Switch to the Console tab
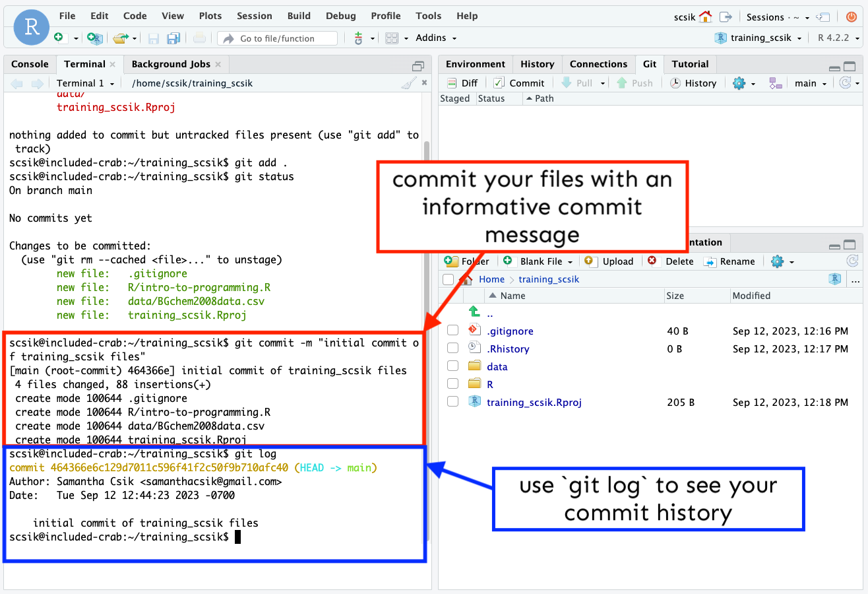The image size is (868, 594). 30,64
